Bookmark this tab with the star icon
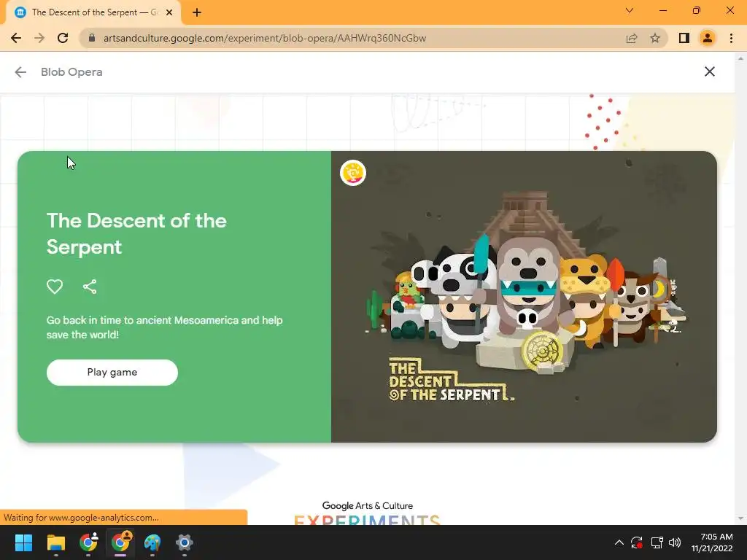747x560 pixels. pos(655,38)
